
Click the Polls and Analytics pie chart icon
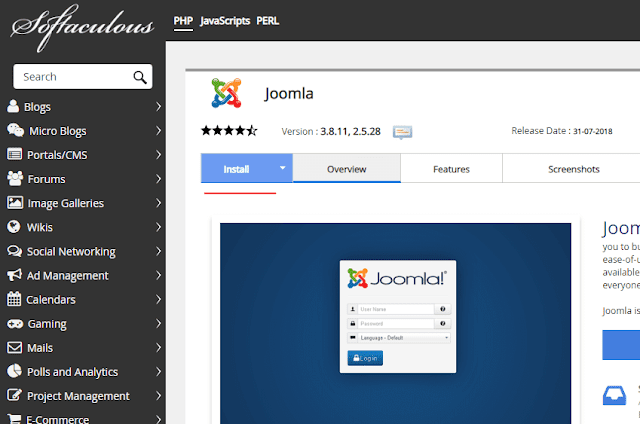tap(14, 371)
